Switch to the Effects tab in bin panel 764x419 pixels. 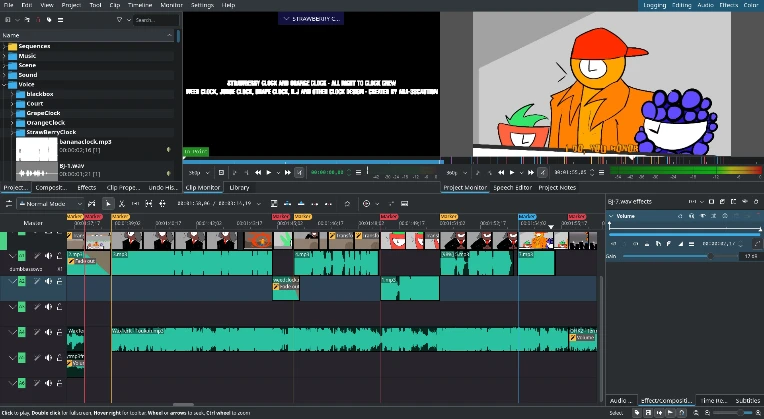(x=87, y=188)
